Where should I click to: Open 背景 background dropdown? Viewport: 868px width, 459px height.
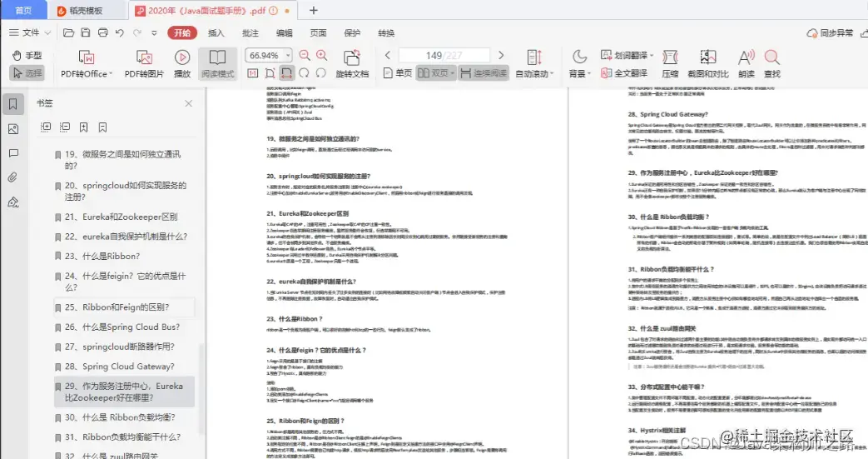pos(579,64)
